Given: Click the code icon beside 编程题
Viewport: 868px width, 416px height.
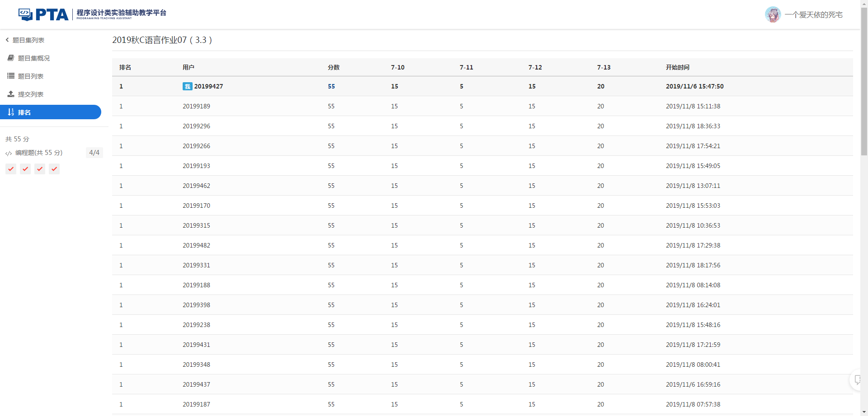Looking at the screenshot, I should 9,153.
